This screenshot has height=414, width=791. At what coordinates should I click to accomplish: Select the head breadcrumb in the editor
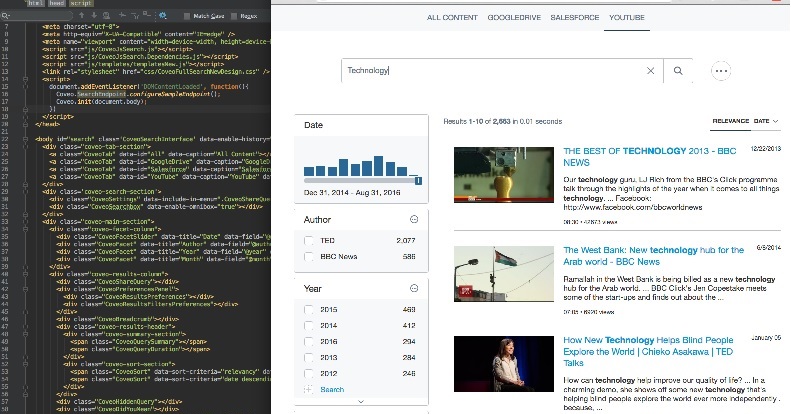pyautogui.click(x=56, y=3)
